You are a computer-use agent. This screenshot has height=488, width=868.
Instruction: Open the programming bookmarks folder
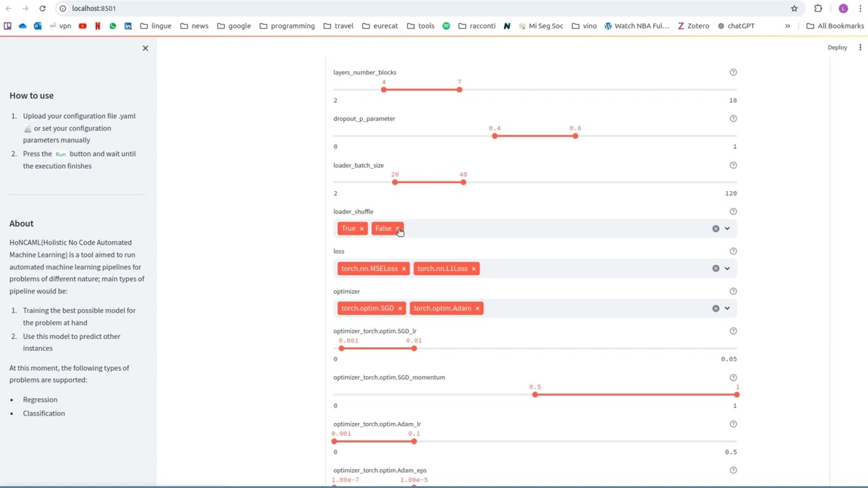click(x=286, y=26)
